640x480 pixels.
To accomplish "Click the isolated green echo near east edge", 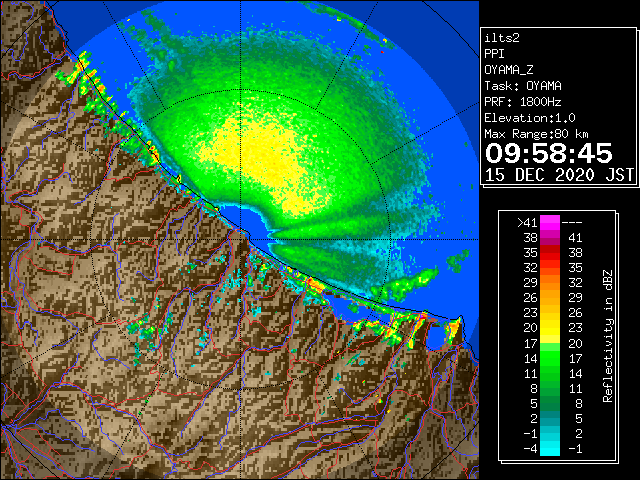I will pyautogui.click(x=458, y=261).
